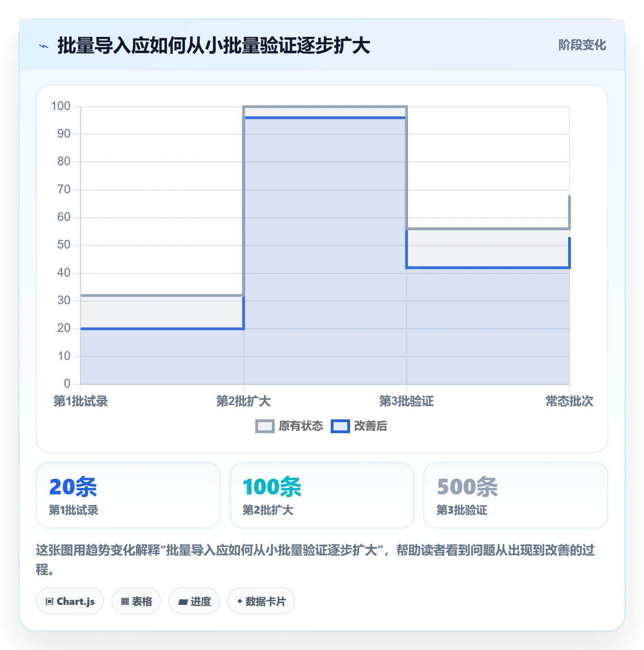Click the lightning icon beside the title
This screenshot has height=650, width=644.
[x=44, y=46]
